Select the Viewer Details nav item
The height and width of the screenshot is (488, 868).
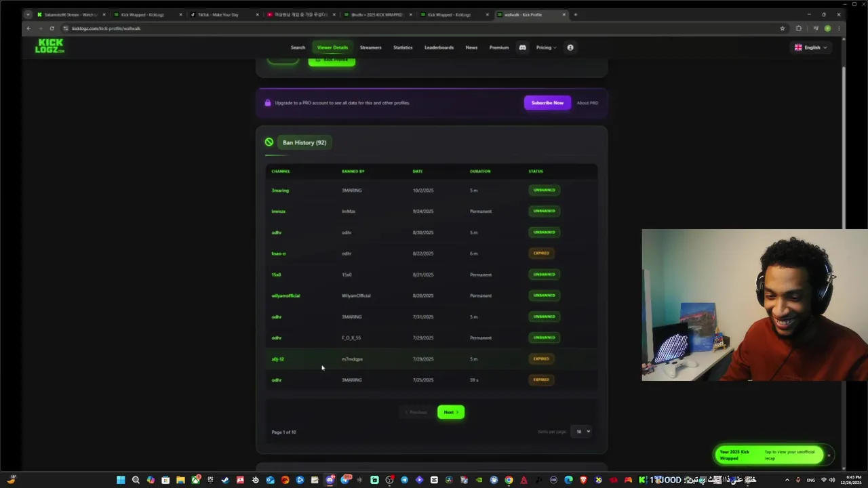click(x=332, y=47)
